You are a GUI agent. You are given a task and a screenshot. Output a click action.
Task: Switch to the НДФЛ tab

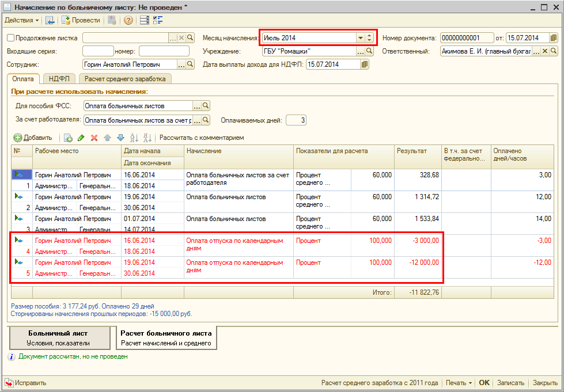click(x=59, y=79)
